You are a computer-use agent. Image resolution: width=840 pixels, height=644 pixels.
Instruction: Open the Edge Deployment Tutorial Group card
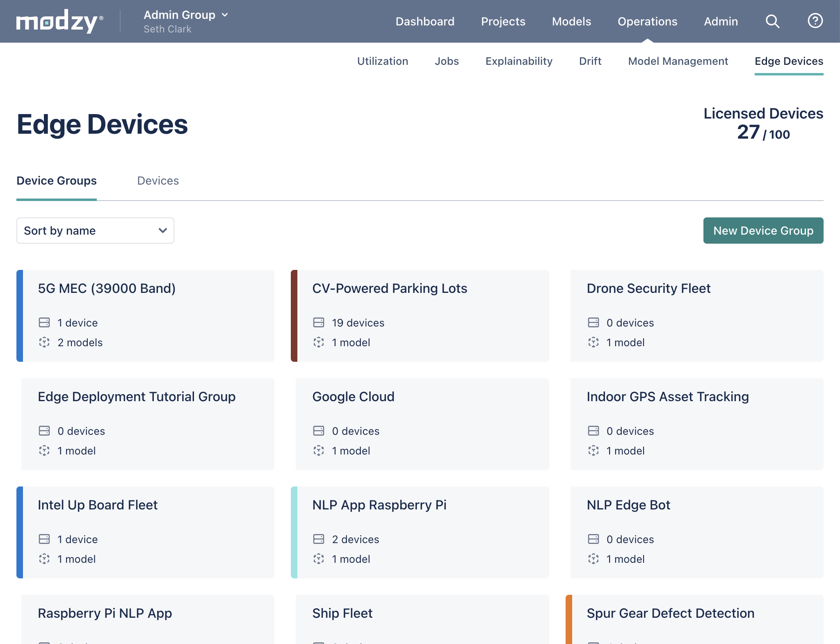137,397
